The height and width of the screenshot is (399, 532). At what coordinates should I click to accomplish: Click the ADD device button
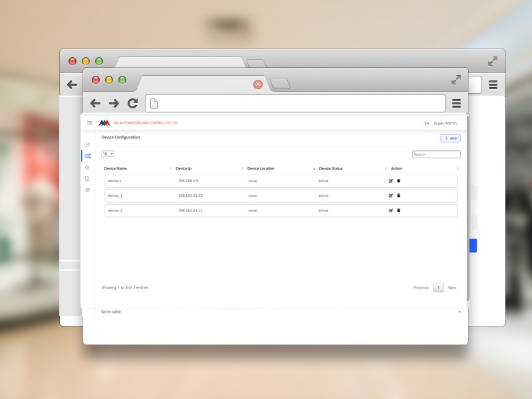pos(450,138)
